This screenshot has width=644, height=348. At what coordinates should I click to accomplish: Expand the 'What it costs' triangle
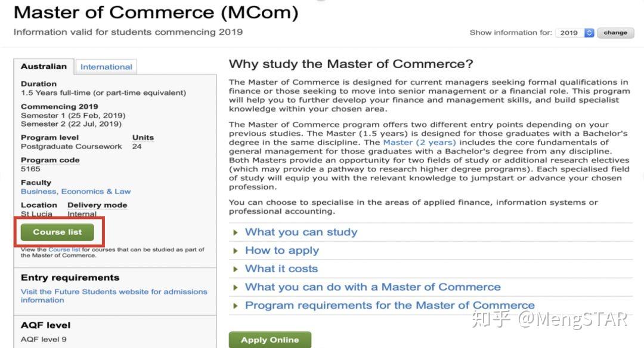pos(236,269)
